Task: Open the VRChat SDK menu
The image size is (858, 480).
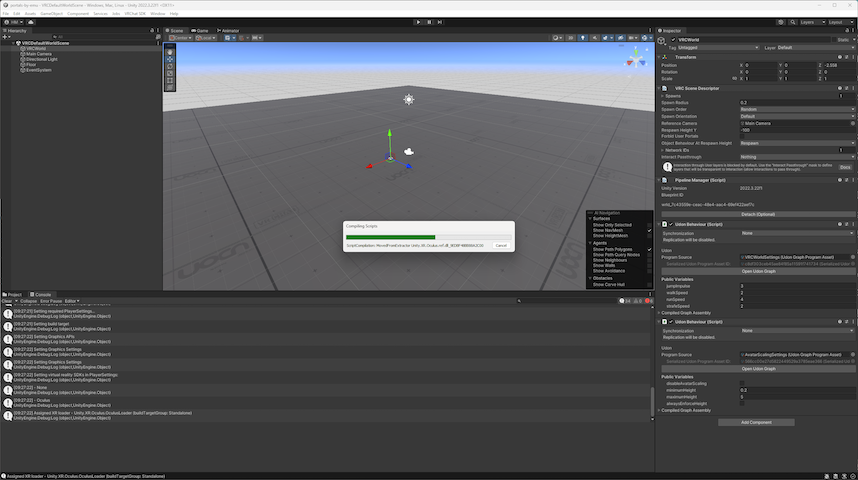Action: (135, 13)
